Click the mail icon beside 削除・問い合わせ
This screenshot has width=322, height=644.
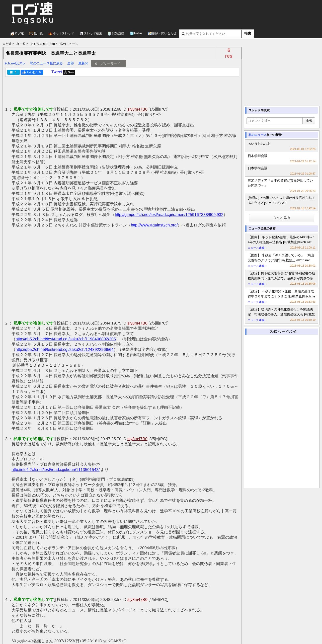pyautogui.click(x=150, y=33)
